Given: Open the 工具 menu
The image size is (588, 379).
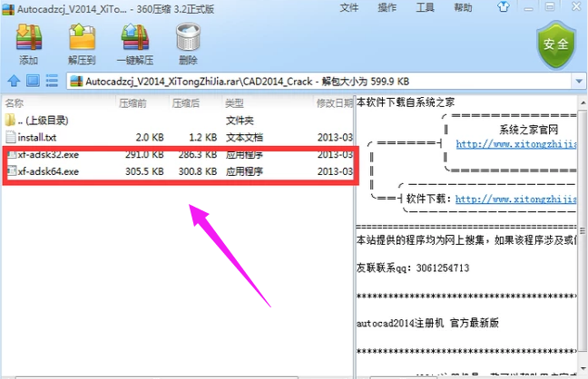Looking at the screenshot, I should point(425,7).
